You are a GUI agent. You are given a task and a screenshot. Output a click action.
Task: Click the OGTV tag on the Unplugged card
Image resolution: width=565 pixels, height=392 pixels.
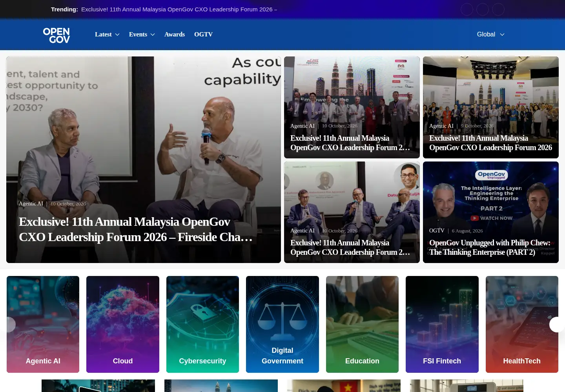[x=437, y=231]
